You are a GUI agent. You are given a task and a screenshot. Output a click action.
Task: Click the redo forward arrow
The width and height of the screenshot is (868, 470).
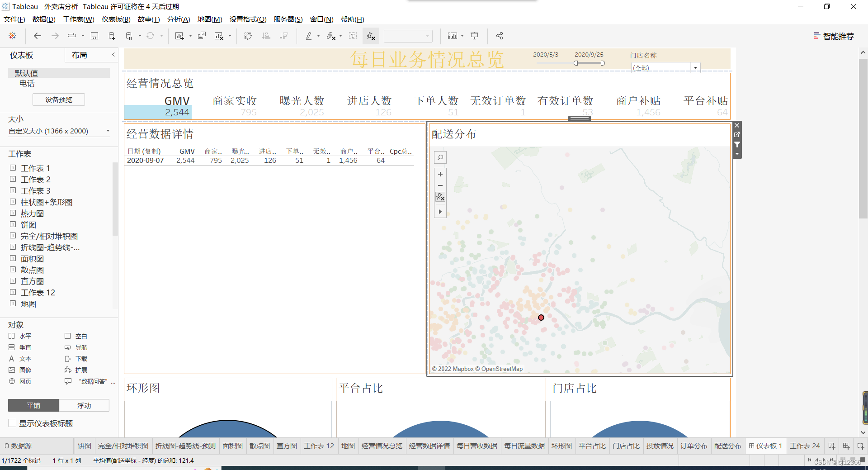(x=55, y=36)
